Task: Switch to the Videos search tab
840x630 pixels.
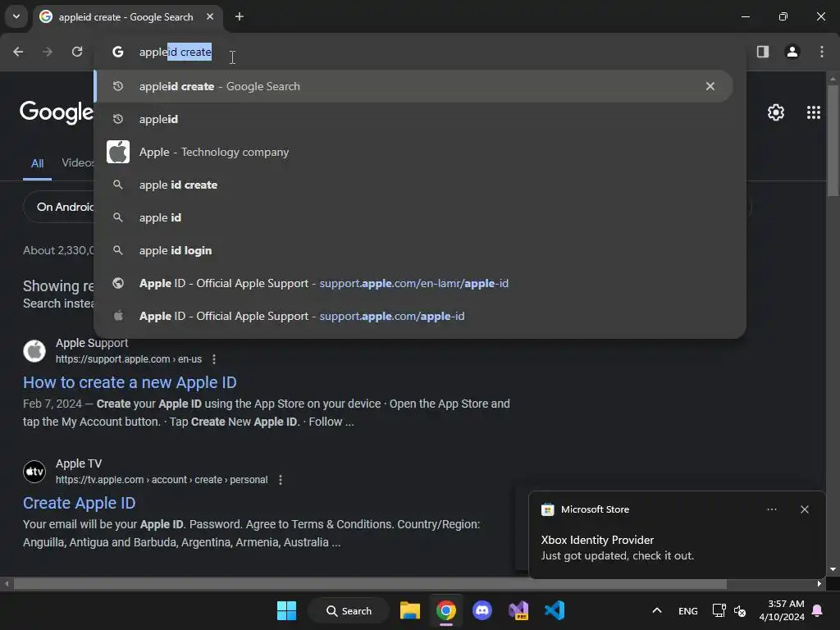Action: (78, 163)
